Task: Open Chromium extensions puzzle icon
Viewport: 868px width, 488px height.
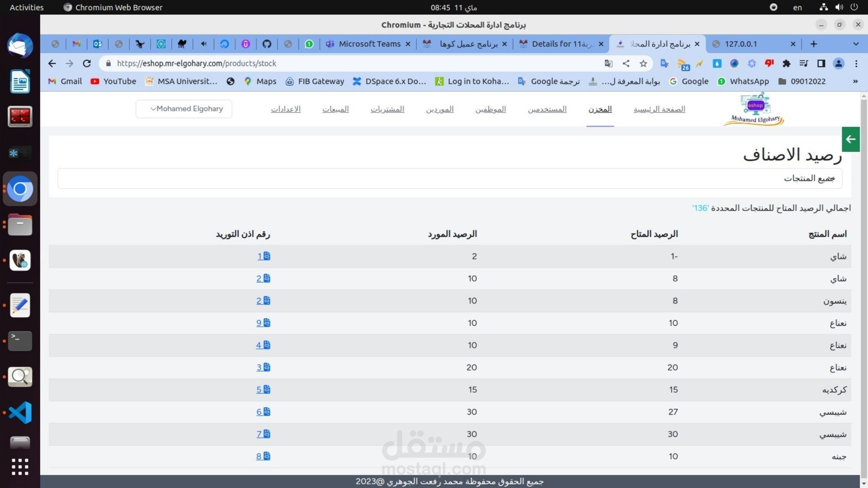Action: 787,64
